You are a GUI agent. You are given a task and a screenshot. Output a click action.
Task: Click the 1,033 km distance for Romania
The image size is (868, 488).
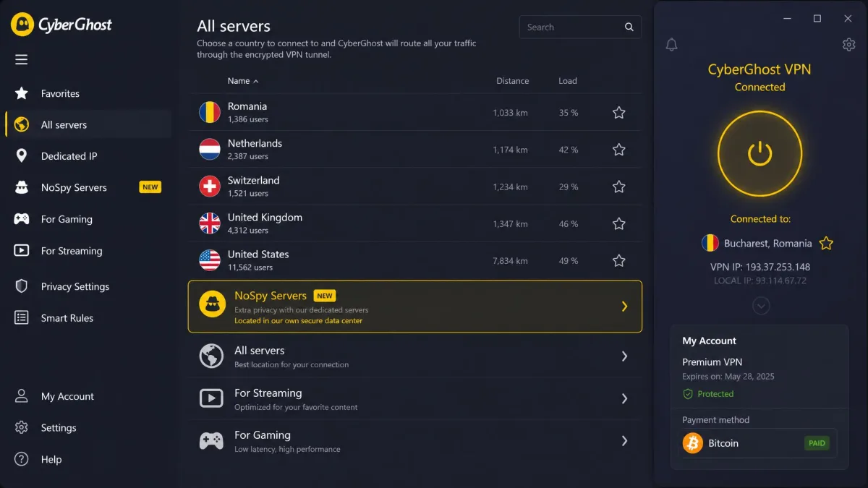(510, 113)
